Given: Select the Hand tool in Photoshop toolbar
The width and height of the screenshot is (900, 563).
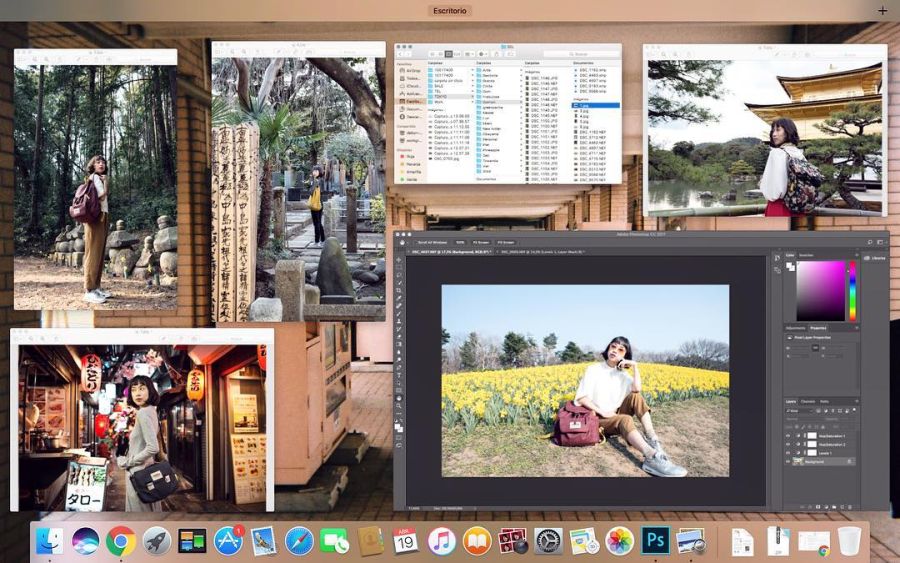Looking at the screenshot, I should click(399, 398).
